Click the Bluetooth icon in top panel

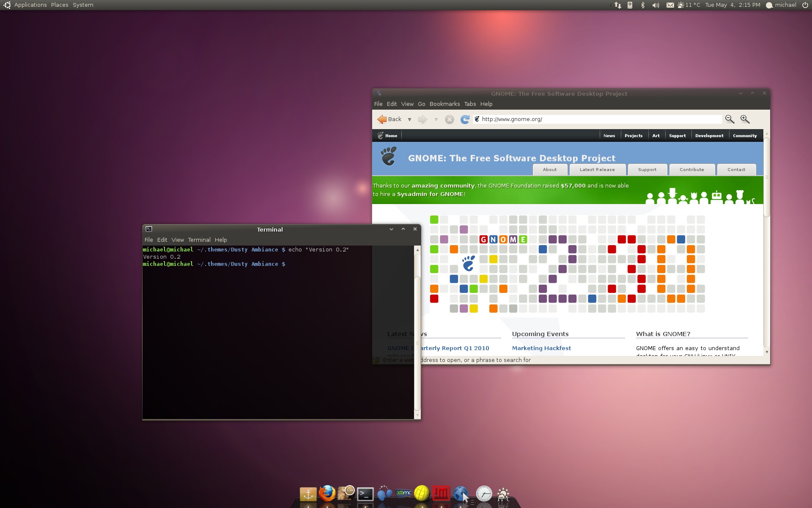pos(643,5)
